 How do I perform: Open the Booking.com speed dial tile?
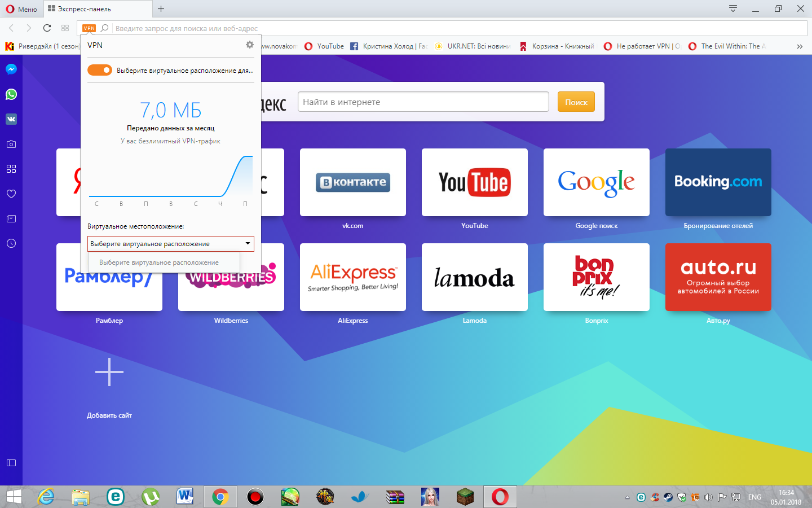pos(718,182)
